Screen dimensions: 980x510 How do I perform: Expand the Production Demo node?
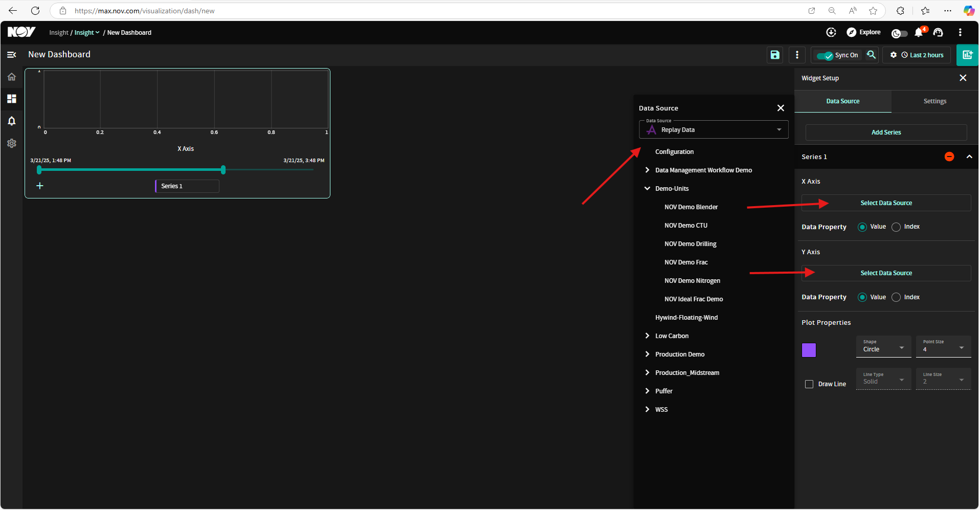(x=648, y=354)
